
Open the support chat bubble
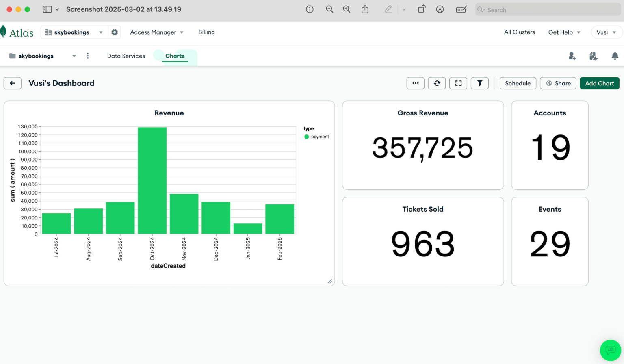[611, 350]
